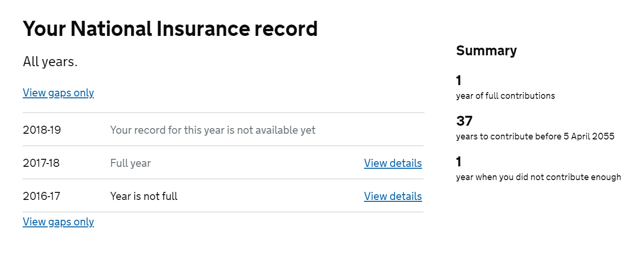Select the 2018-19 year label
Image resolution: width=644 pixels, height=259 pixels.
42,130
